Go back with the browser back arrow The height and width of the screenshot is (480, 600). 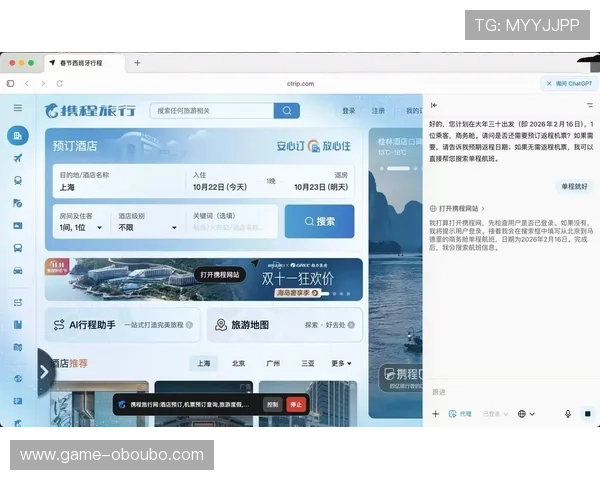pos(26,83)
